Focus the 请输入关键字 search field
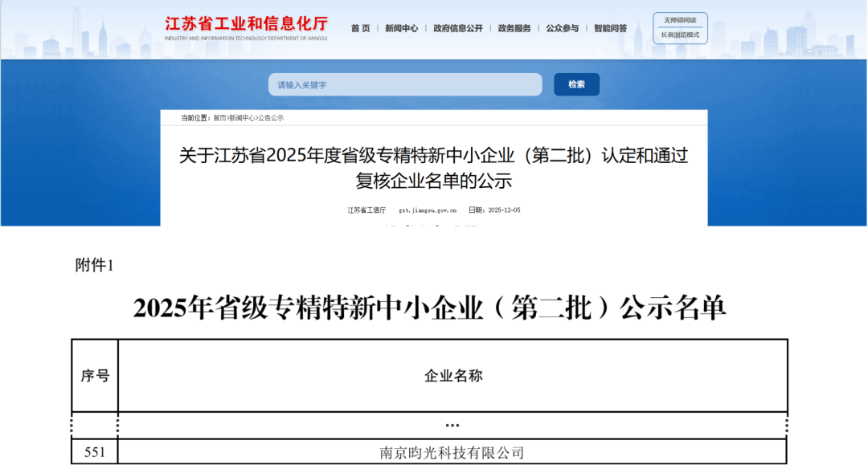Screen dimensions: 868x465 point(405,84)
